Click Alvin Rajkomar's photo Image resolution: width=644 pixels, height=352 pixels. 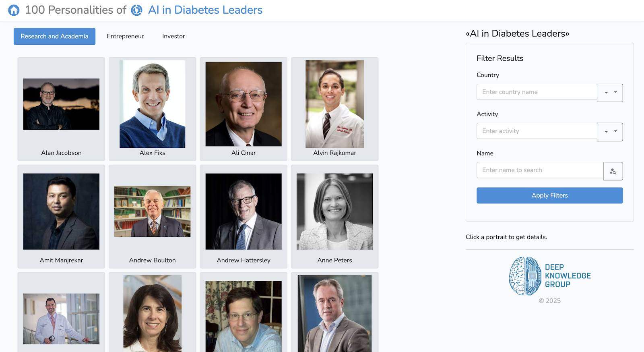click(334, 104)
